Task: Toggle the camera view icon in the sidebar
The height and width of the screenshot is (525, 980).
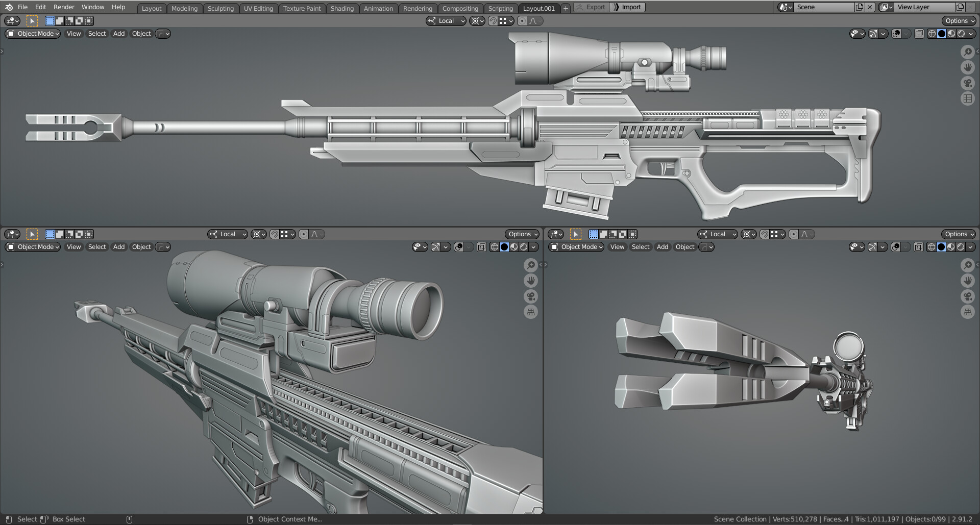Action: point(968,83)
